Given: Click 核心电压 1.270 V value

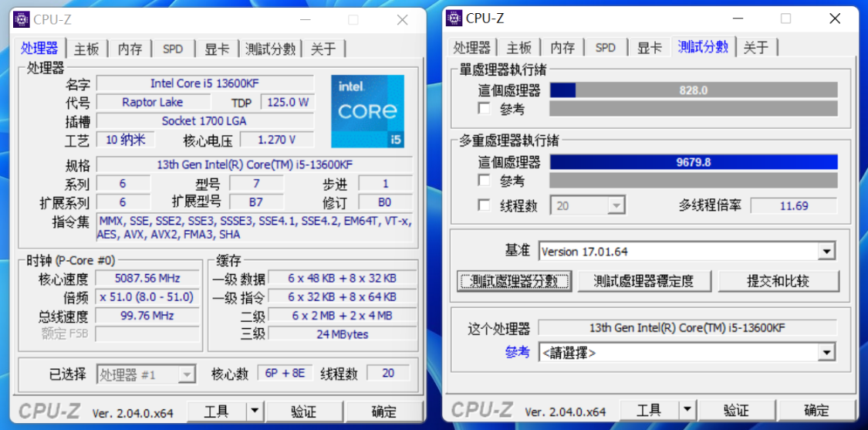Looking at the screenshot, I should (x=277, y=140).
